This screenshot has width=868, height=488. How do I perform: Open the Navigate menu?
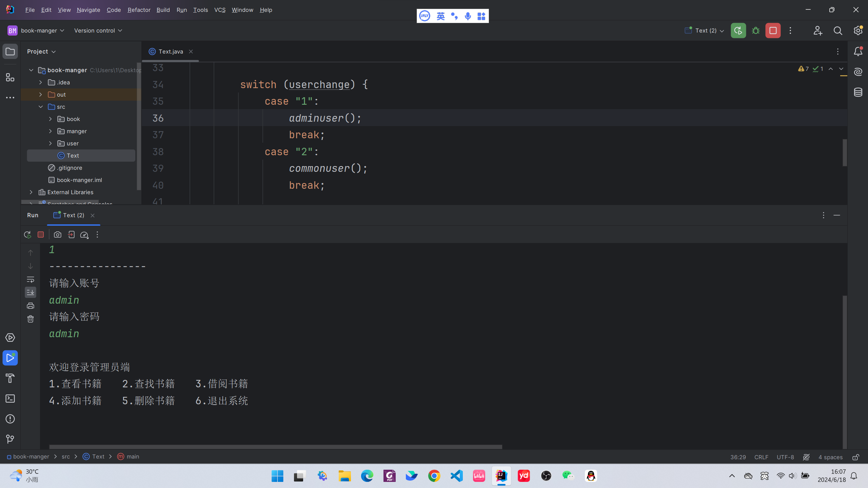tap(88, 10)
